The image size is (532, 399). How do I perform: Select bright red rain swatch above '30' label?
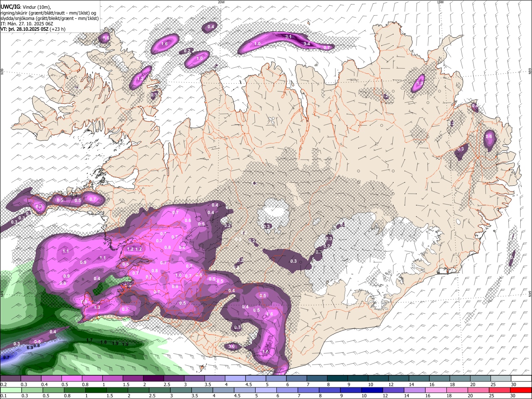(522, 390)
